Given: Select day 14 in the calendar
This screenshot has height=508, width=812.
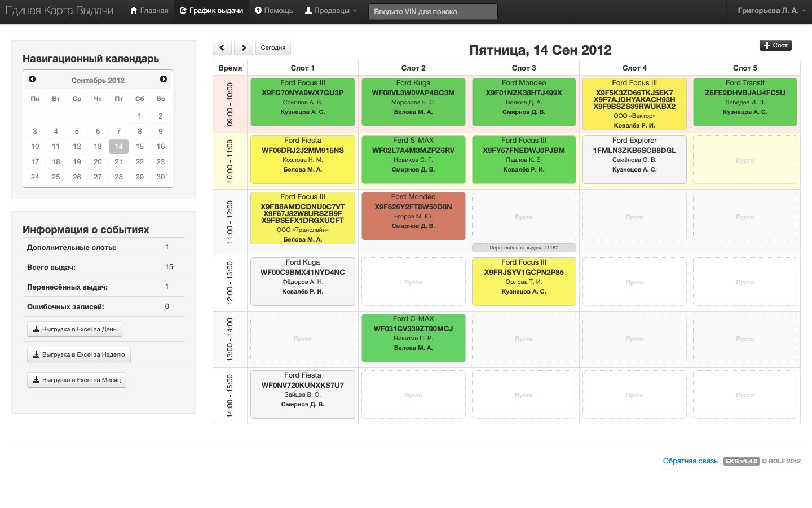Looking at the screenshot, I should click(x=118, y=146).
